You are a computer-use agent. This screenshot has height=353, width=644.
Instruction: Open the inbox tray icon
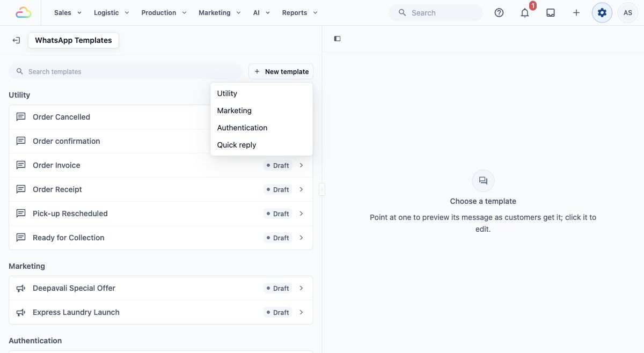(x=551, y=12)
